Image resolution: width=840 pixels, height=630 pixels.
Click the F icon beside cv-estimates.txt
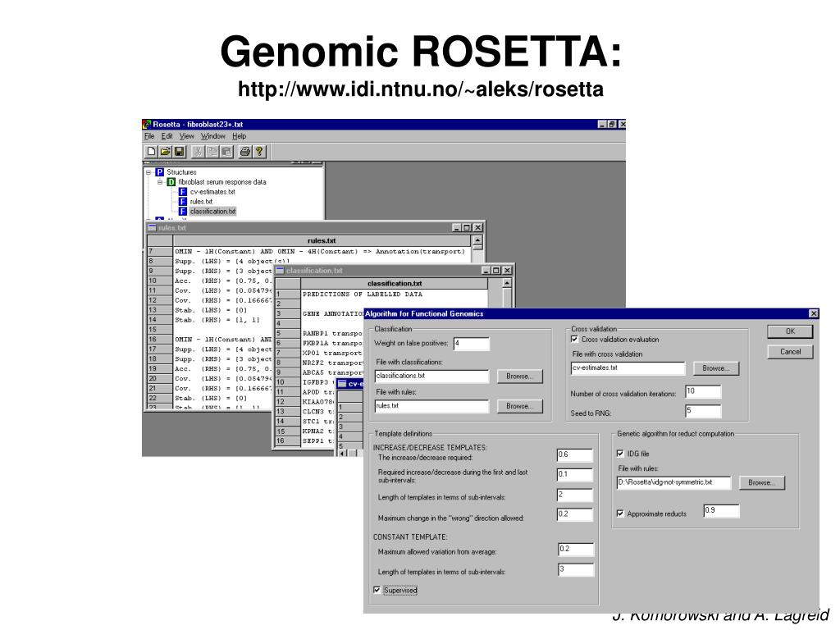click(x=183, y=192)
